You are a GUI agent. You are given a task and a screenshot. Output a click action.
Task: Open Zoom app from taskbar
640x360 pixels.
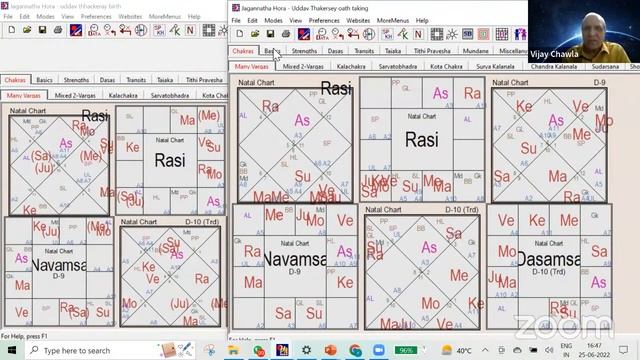click(379, 350)
